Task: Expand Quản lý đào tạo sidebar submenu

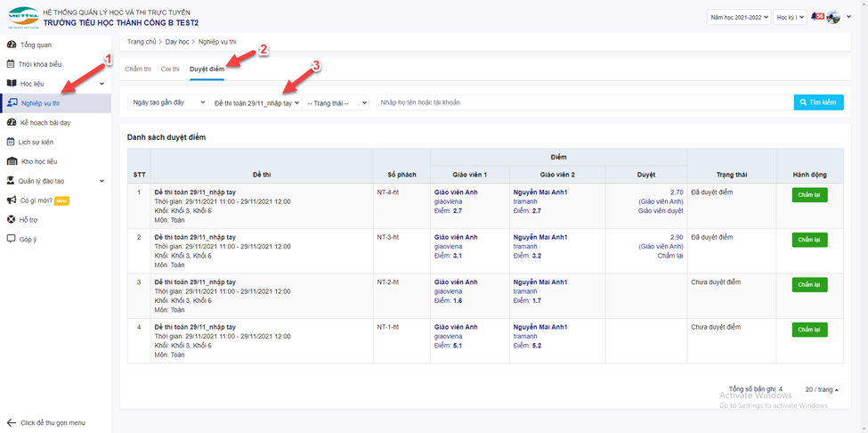Action: coord(101,181)
